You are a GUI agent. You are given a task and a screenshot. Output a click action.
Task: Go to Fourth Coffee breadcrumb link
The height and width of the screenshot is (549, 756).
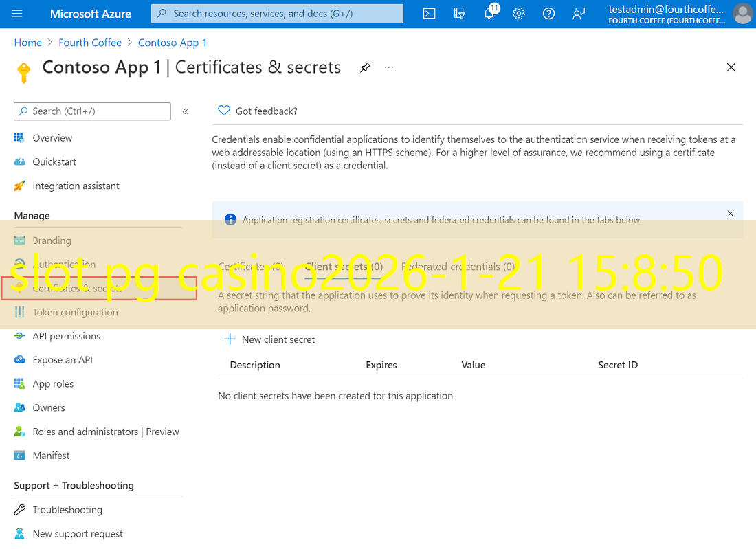pyautogui.click(x=90, y=43)
